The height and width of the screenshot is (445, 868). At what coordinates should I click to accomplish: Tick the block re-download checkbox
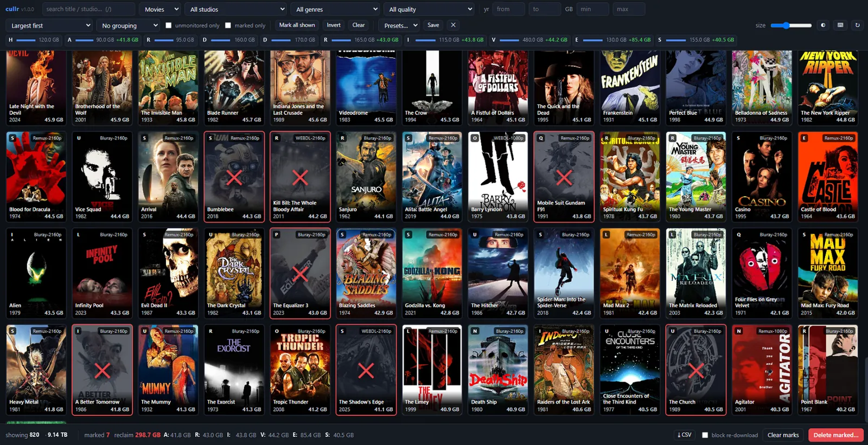[705, 435]
